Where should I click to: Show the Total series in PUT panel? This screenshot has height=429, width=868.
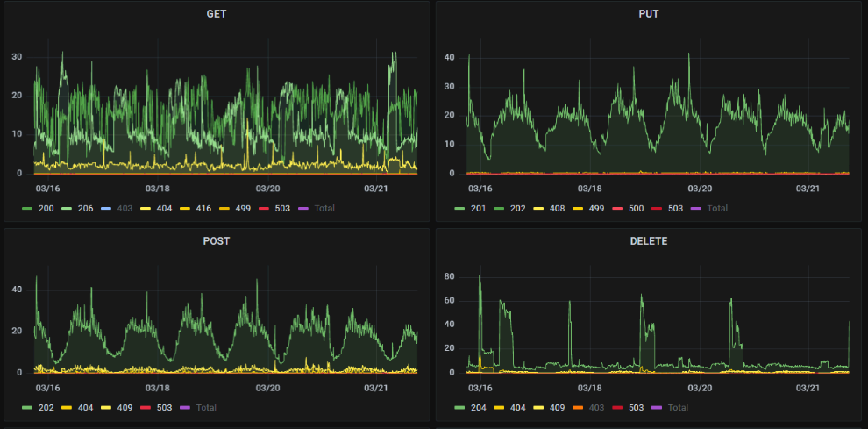point(717,209)
